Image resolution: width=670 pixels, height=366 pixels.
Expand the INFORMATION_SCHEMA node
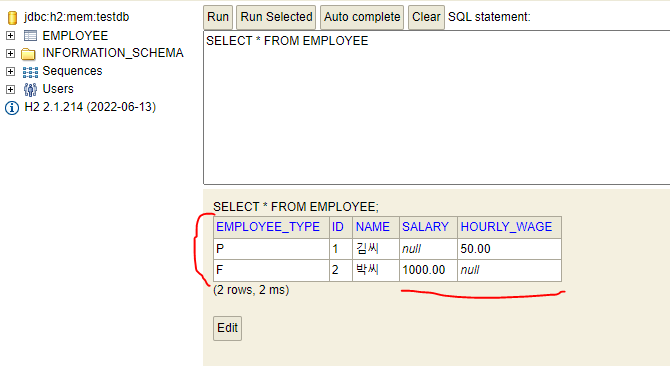10,53
